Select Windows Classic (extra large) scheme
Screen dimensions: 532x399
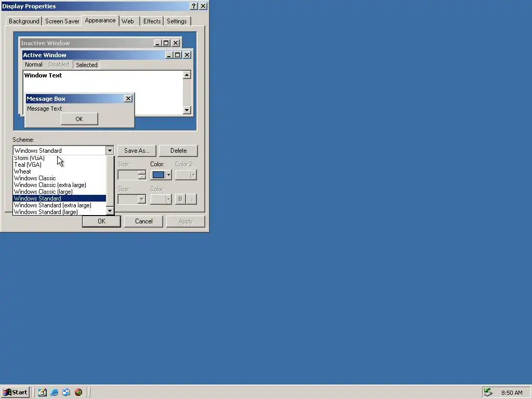[x=59, y=185]
